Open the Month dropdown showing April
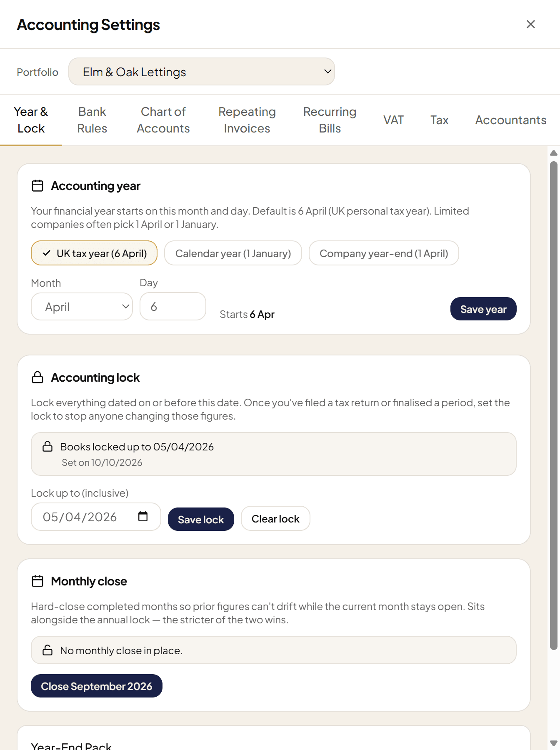The width and height of the screenshot is (560, 750). pyautogui.click(x=82, y=307)
